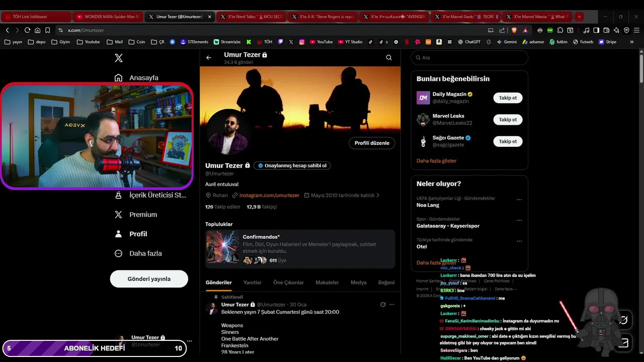Click the profile search magnifier icon
The image size is (644, 362).
389,58
